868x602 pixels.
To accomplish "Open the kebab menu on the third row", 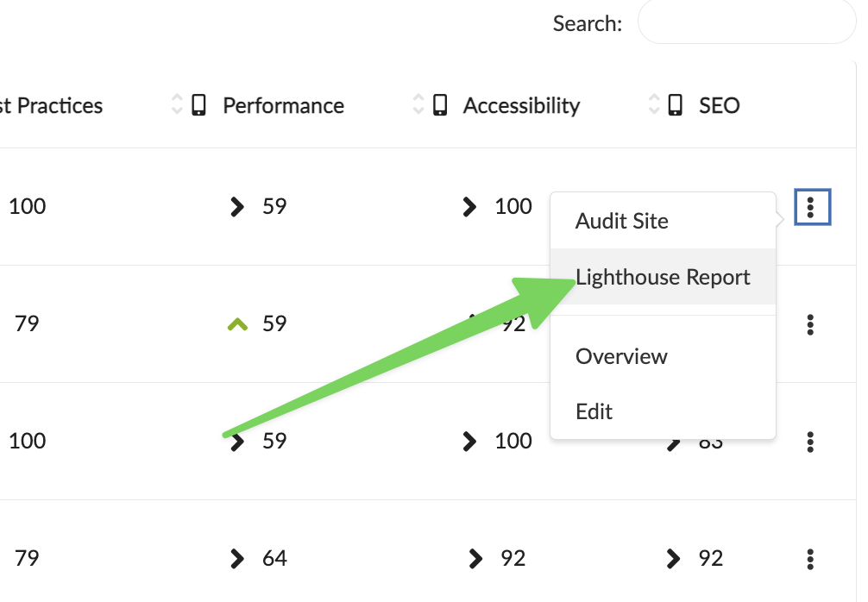I will (809, 442).
